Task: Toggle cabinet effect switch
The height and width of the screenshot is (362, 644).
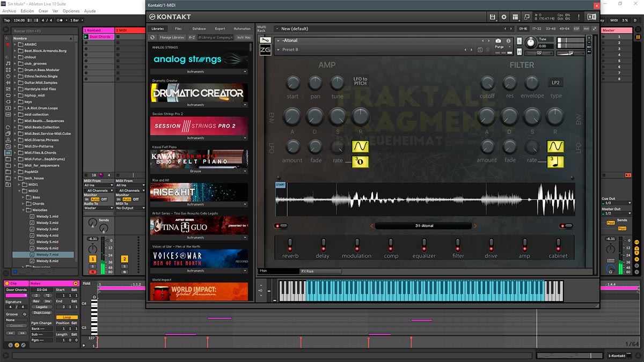Action: point(558,245)
